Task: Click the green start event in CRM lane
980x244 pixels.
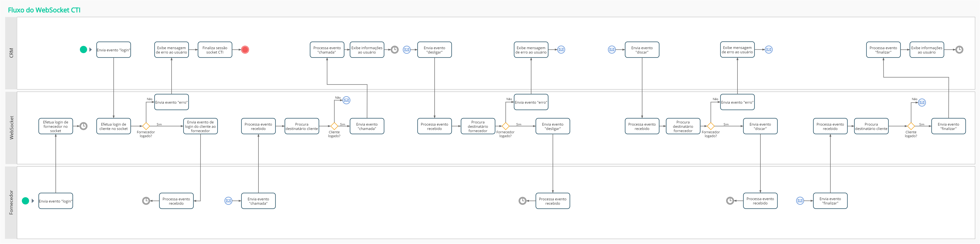Action: [x=83, y=49]
